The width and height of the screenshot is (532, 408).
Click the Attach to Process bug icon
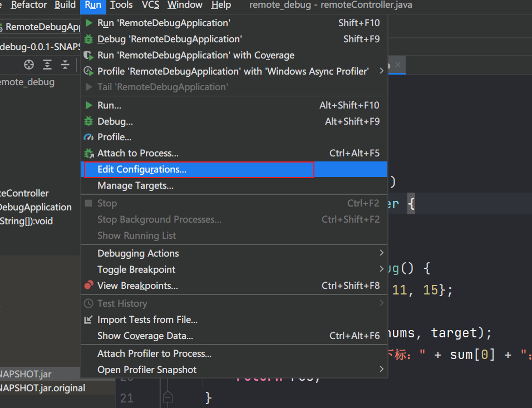88,153
